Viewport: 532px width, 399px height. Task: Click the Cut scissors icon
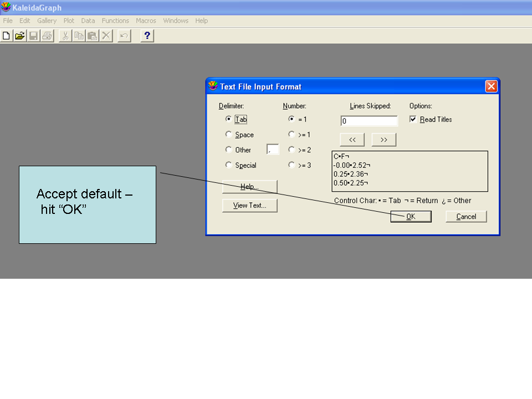(65, 35)
